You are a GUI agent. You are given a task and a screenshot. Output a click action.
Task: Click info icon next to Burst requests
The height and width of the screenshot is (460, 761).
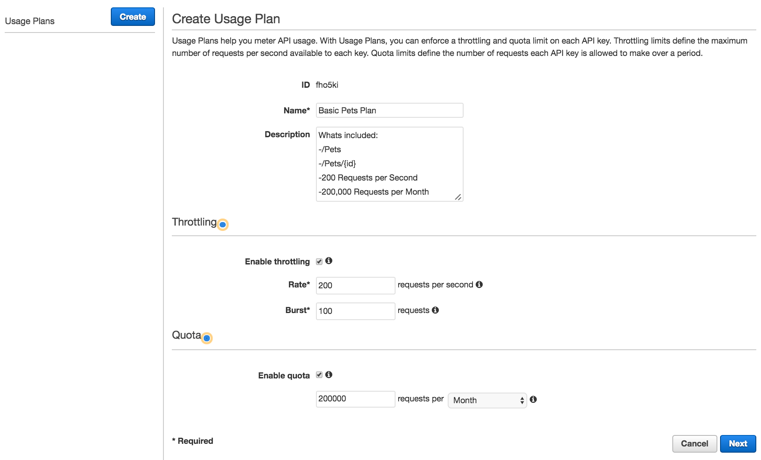[435, 310]
